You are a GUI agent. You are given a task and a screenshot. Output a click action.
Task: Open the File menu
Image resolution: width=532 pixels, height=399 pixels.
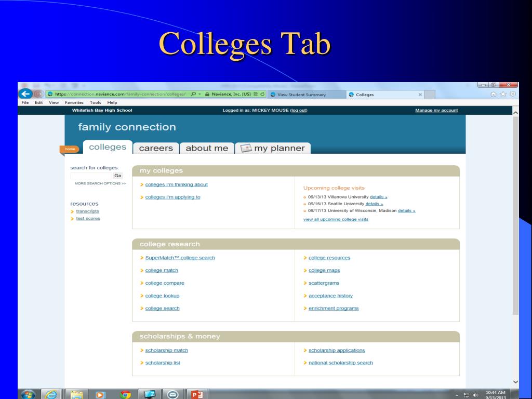coord(25,102)
